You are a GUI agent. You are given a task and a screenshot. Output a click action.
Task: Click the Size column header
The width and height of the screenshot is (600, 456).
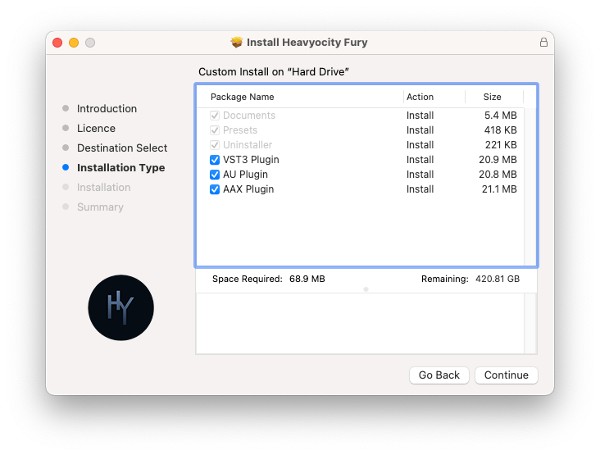492,97
